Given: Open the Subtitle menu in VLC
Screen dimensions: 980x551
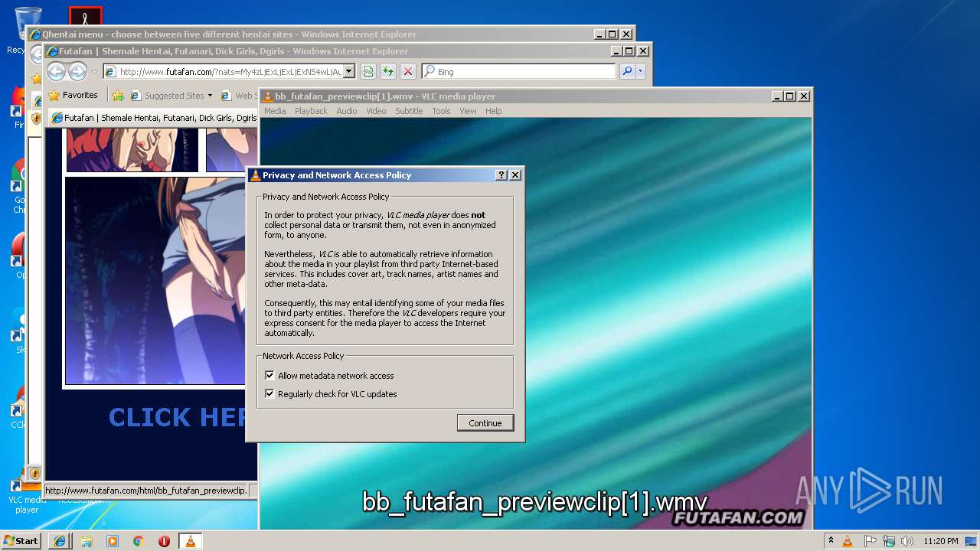Looking at the screenshot, I should point(409,111).
